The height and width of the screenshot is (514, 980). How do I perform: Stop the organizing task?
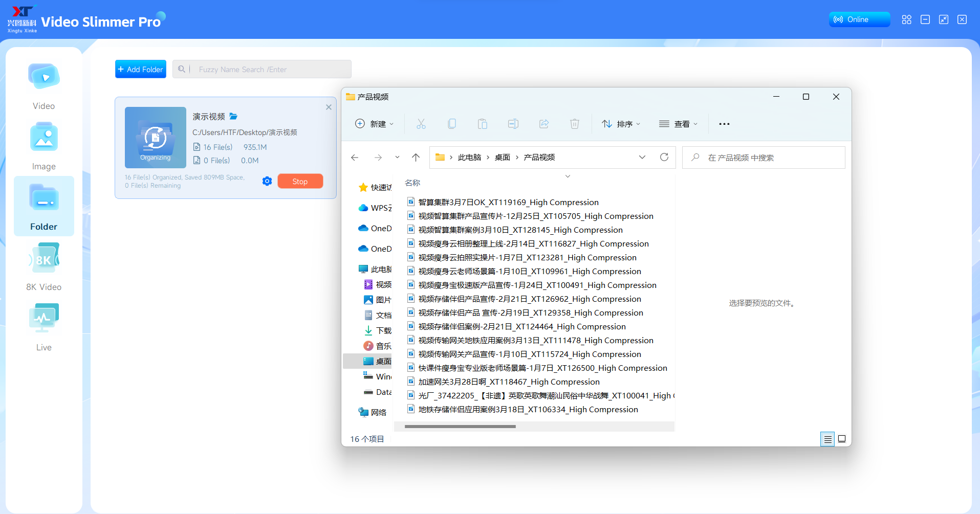point(300,182)
